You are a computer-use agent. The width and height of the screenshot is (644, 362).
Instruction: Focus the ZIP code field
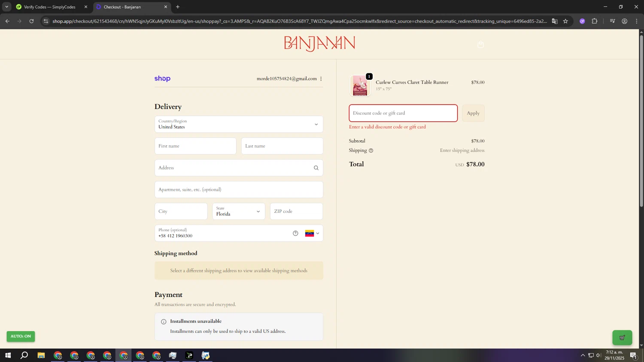tap(296, 211)
